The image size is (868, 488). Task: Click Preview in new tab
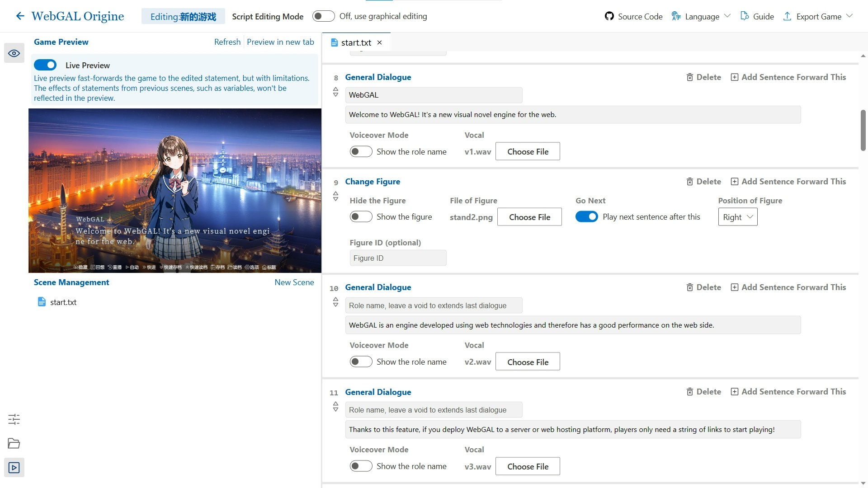(280, 42)
